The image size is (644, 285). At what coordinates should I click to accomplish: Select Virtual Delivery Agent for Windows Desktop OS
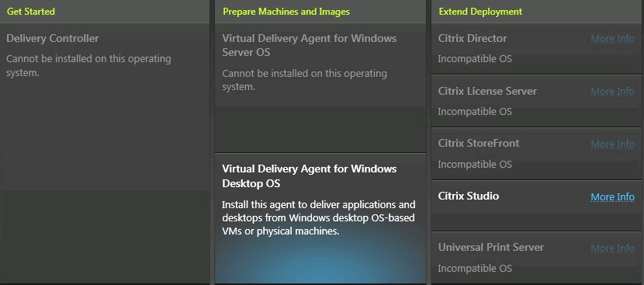click(x=320, y=218)
